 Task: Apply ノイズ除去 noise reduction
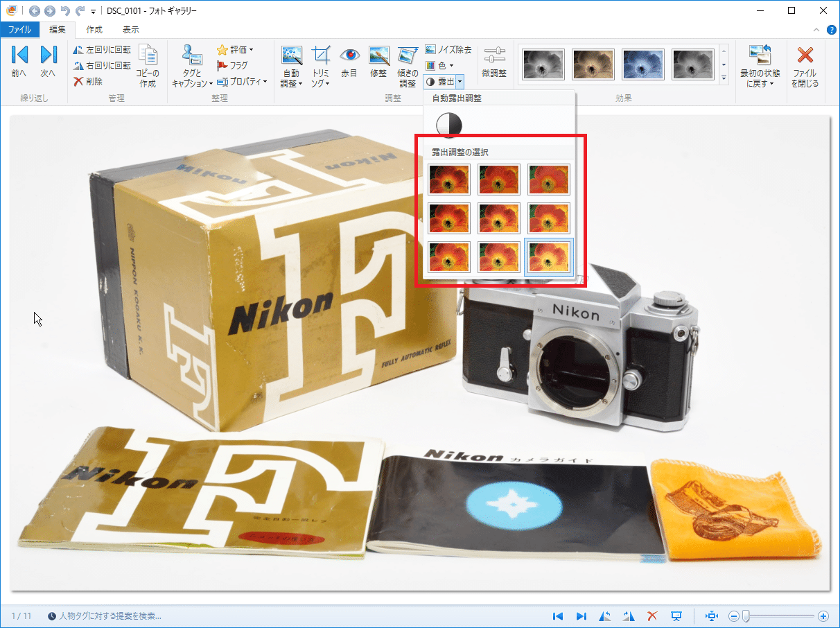coord(448,50)
